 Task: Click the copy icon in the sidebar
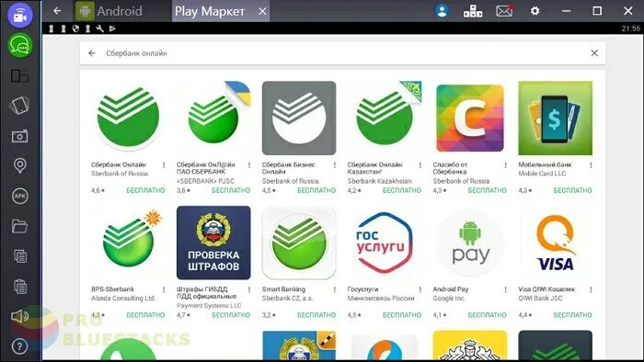coord(19,256)
